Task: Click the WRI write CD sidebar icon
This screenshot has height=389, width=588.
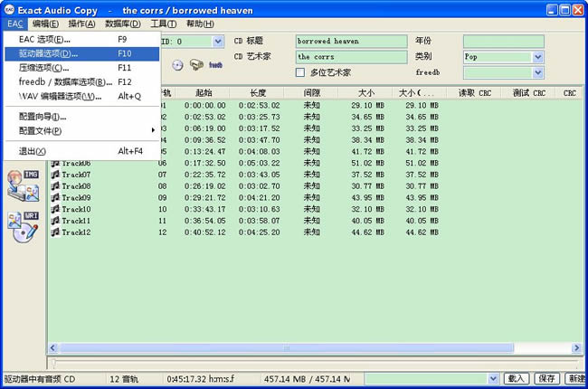Action: click(24, 227)
